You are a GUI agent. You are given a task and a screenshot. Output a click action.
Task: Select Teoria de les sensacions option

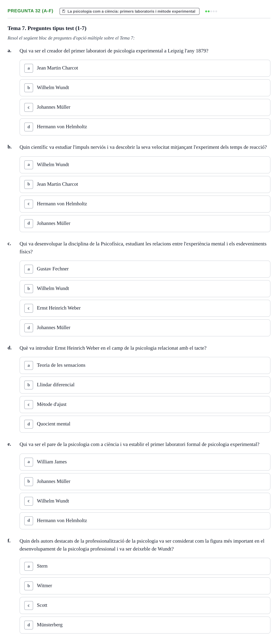coord(145,365)
